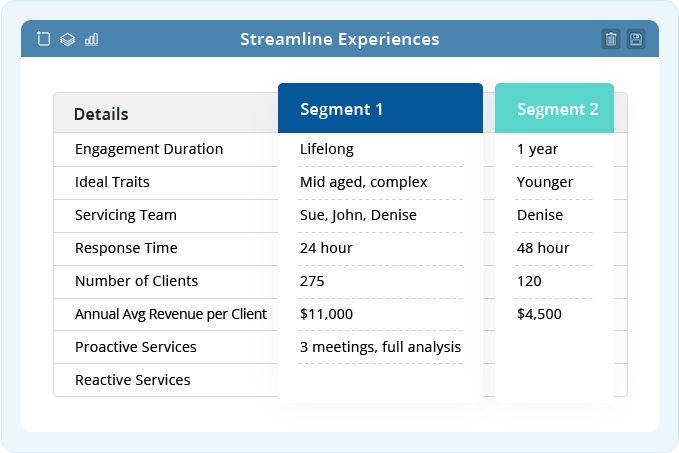Click the trash delete icon

(x=611, y=39)
